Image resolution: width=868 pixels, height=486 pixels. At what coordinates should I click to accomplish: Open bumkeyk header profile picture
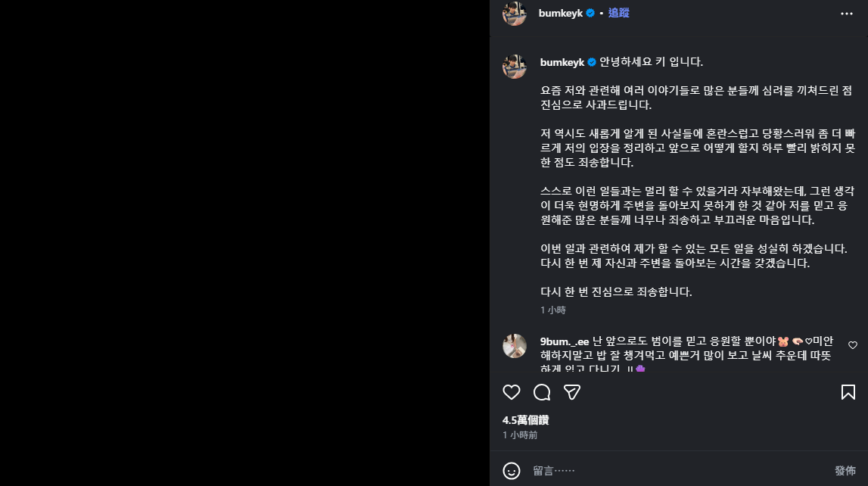click(515, 14)
